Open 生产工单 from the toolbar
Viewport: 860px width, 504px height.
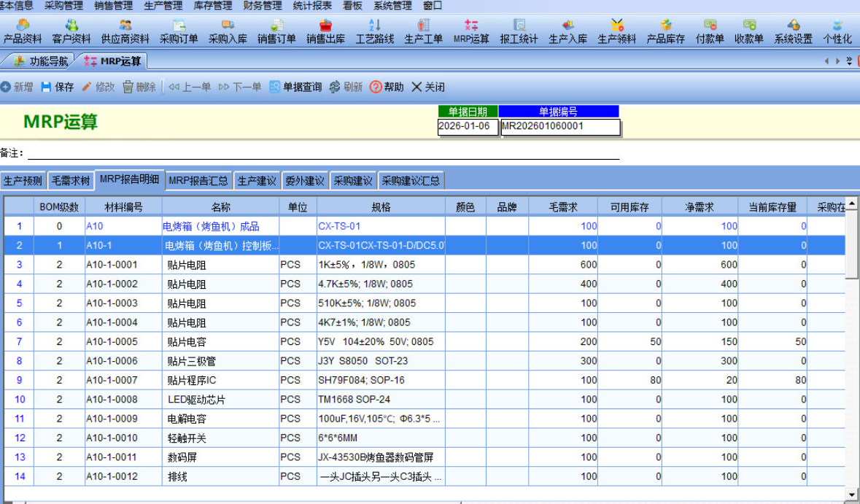coord(423,32)
